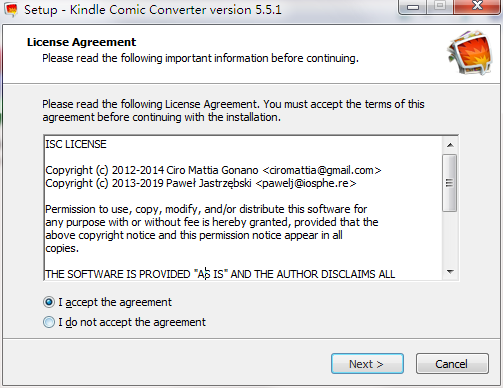Select the 'I accept the agreement' radio button
The height and width of the screenshot is (388, 503).
click(49, 302)
